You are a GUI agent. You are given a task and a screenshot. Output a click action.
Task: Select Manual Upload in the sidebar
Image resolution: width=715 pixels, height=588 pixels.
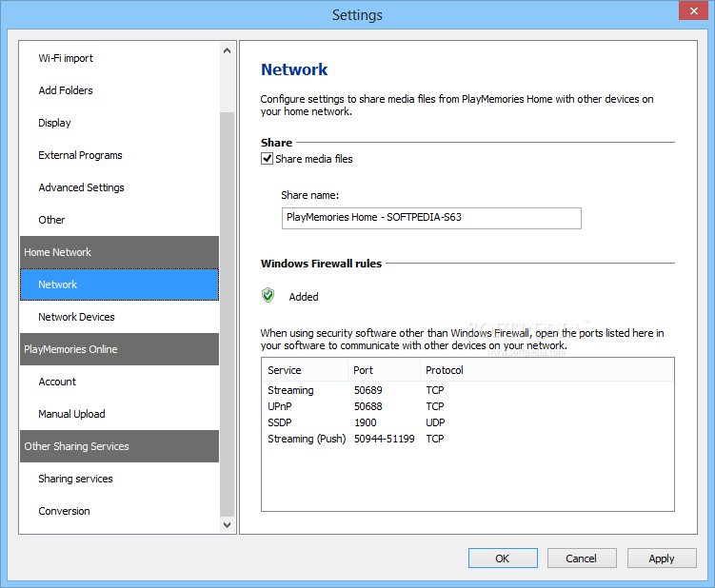[x=119, y=414]
